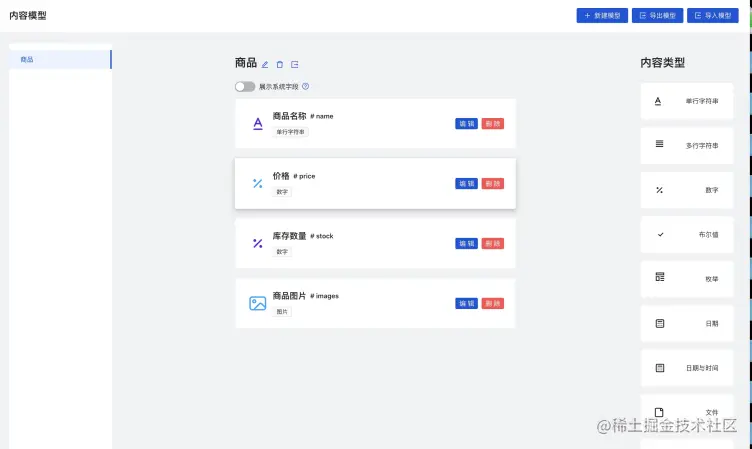Viewport: 752px width, 449px height.
Task: Select 商品 model in left sidebar
Action: pyautogui.click(x=60, y=59)
